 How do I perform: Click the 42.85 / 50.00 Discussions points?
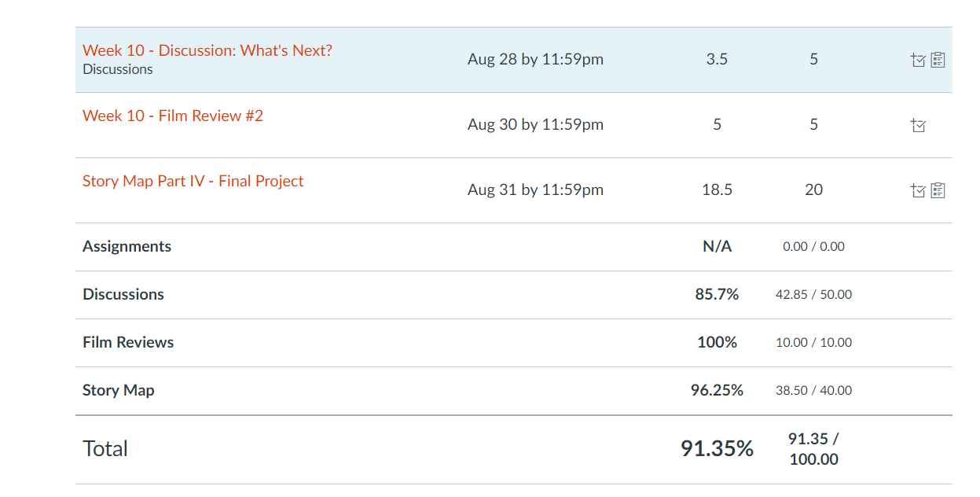[x=813, y=295]
